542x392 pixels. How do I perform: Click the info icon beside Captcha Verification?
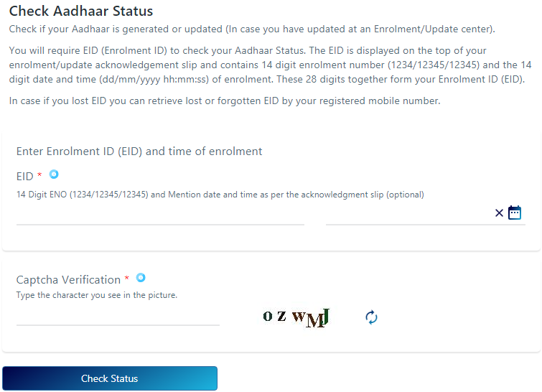pos(140,278)
